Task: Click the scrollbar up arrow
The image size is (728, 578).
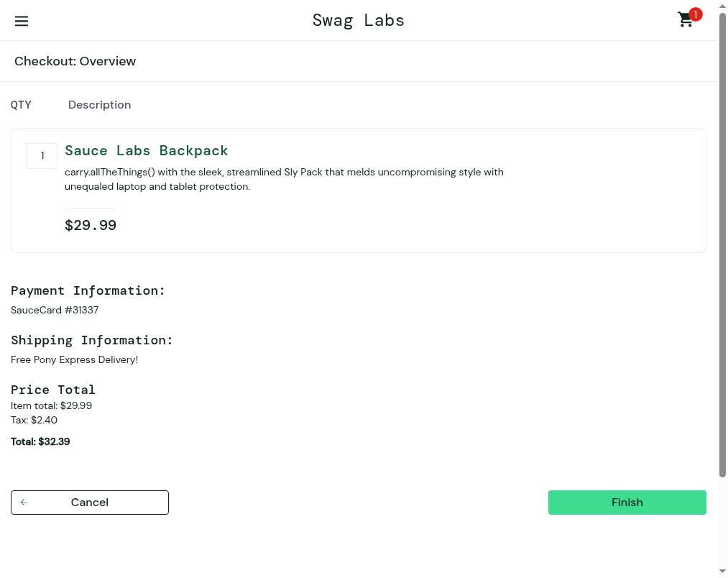Action: click(722, 6)
